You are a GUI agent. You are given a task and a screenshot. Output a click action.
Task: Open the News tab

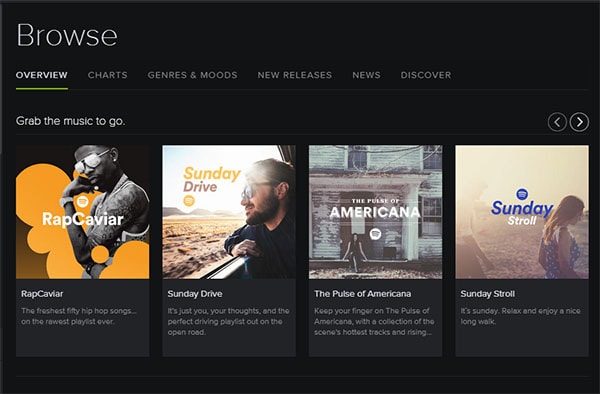367,75
